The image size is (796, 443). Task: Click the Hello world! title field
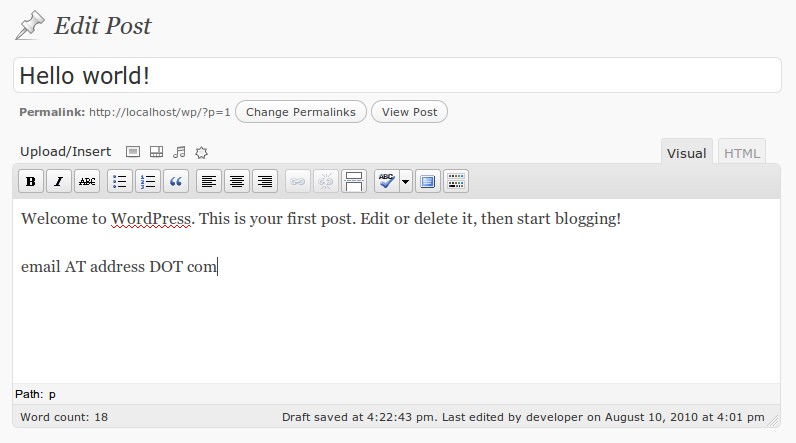pos(397,76)
